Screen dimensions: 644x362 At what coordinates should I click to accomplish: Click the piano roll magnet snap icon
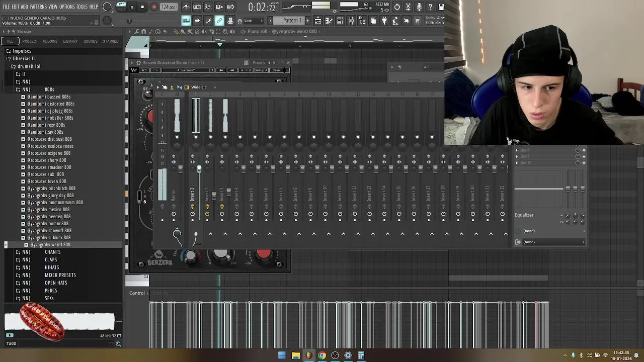tap(144, 32)
